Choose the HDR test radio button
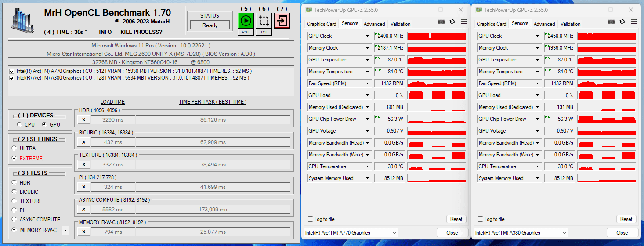644x246 pixels. coord(14,183)
